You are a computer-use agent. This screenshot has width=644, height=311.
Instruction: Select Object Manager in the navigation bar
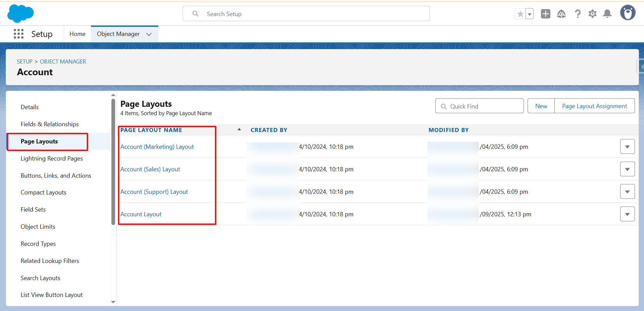118,34
